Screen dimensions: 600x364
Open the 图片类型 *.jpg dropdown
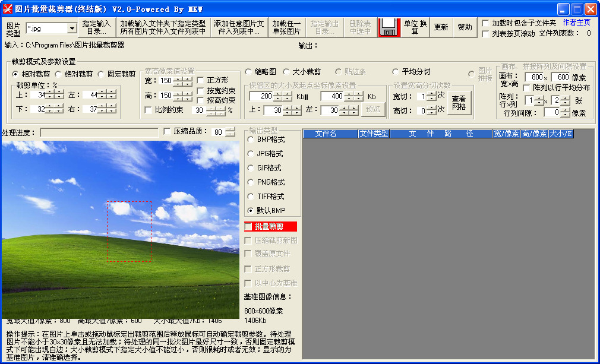click(x=72, y=29)
